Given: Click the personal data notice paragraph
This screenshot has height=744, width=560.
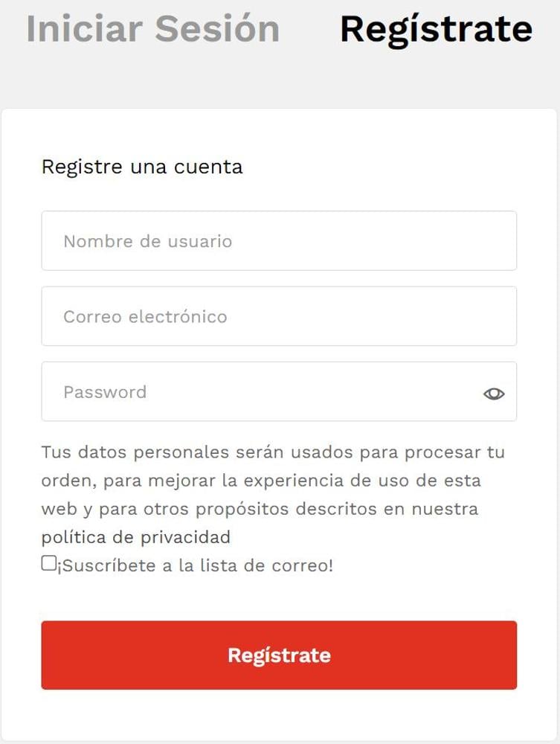Looking at the screenshot, I should point(273,495).
